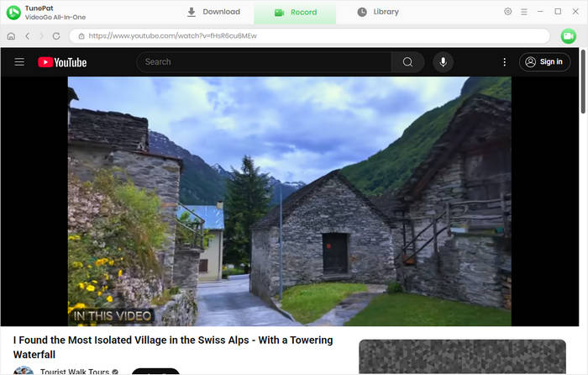
Task: Click the YouTube search input field
Action: (x=265, y=62)
